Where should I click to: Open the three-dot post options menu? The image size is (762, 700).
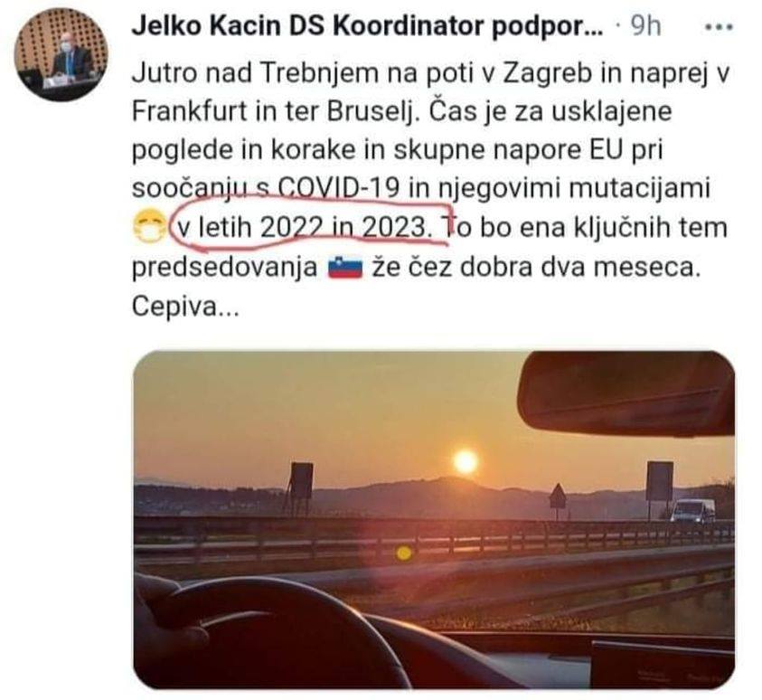[720, 28]
